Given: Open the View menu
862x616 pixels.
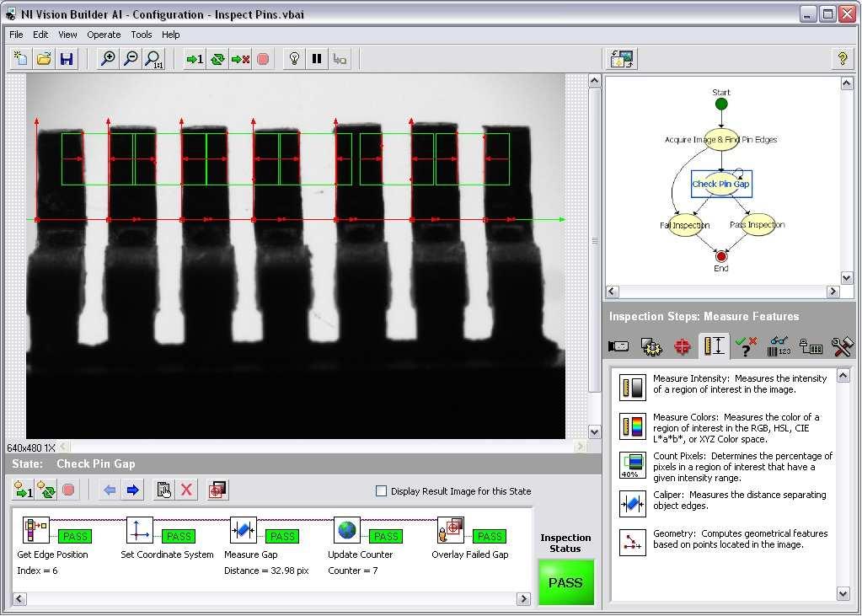Looking at the screenshot, I should click(67, 35).
